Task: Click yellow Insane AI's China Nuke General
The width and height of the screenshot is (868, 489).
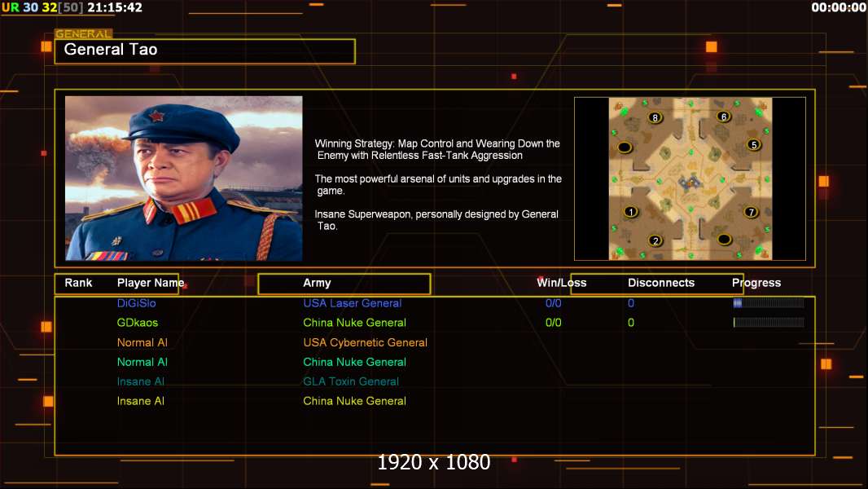Action: pyautogui.click(x=354, y=401)
